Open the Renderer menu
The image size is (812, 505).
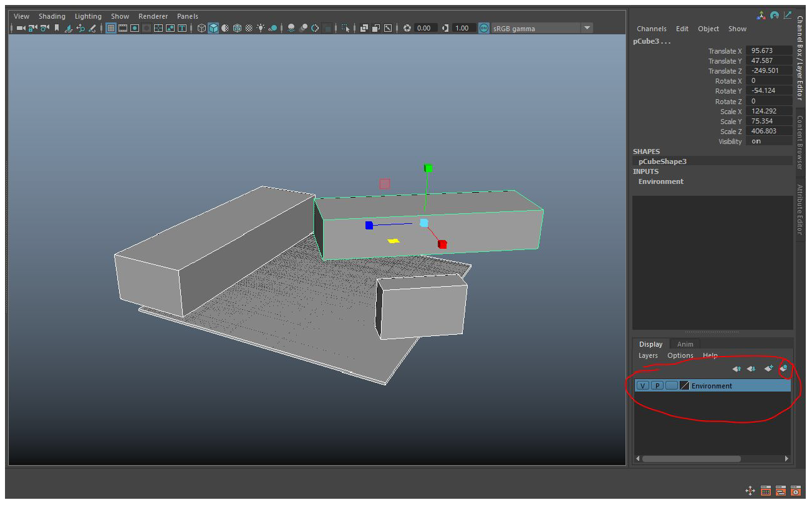(153, 16)
